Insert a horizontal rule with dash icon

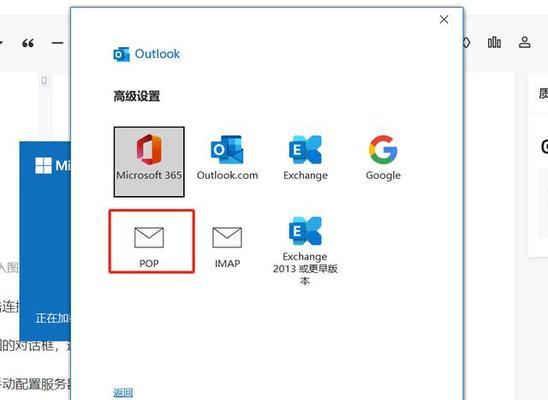pos(57,43)
